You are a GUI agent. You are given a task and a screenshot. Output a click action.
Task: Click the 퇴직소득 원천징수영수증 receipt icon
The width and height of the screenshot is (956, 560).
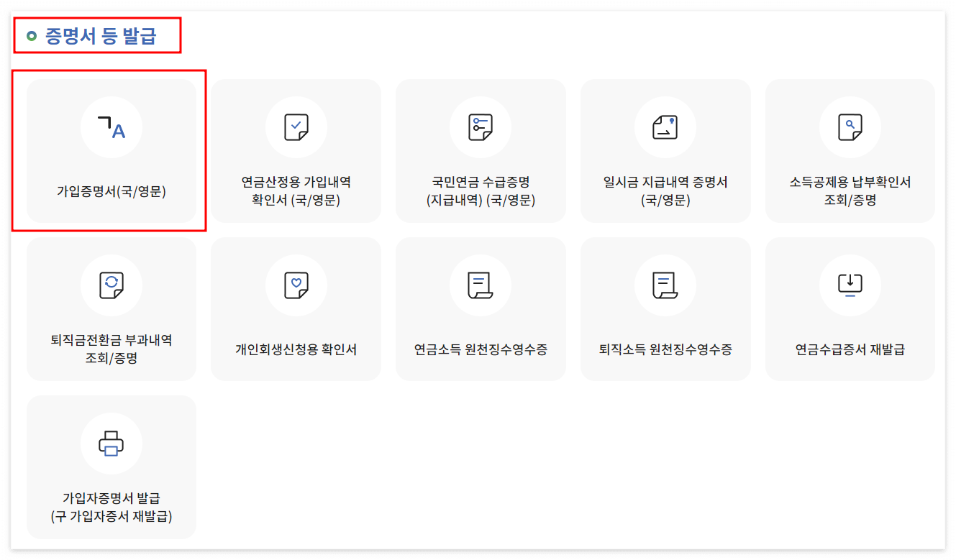tap(665, 285)
